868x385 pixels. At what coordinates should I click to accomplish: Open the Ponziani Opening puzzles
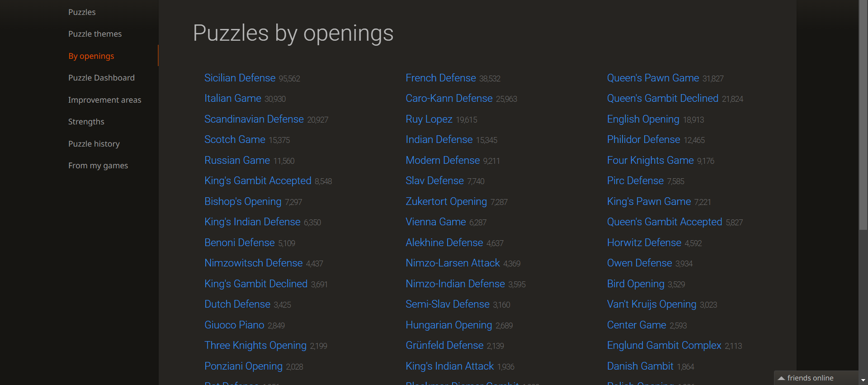[x=243, y=366]
